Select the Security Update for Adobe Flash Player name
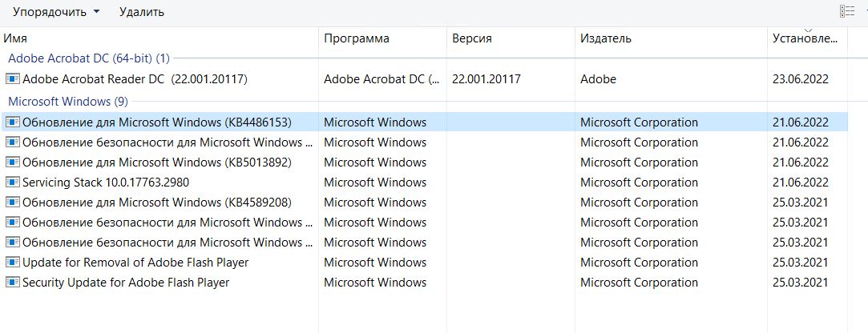The height and width of the screenshot is (333, 868). [126, 283]
